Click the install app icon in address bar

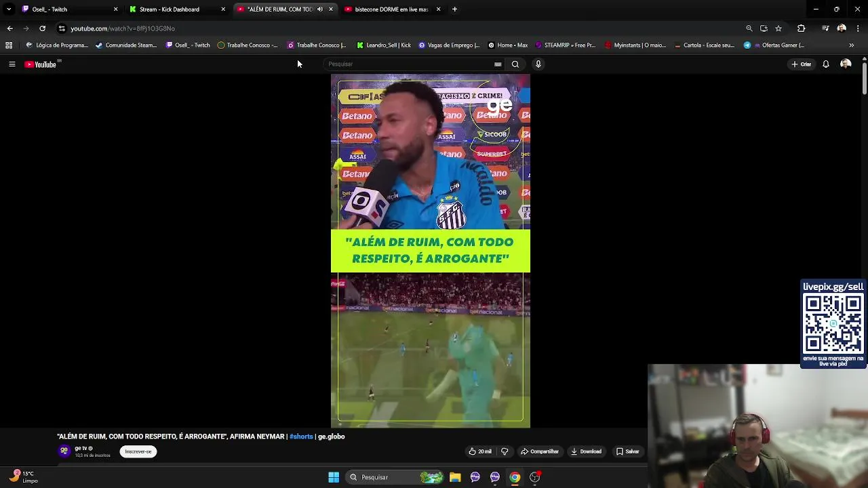764,28
